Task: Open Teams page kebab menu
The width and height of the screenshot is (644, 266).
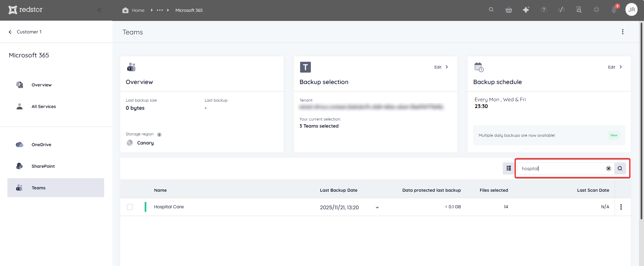Action: click(622, 32)
